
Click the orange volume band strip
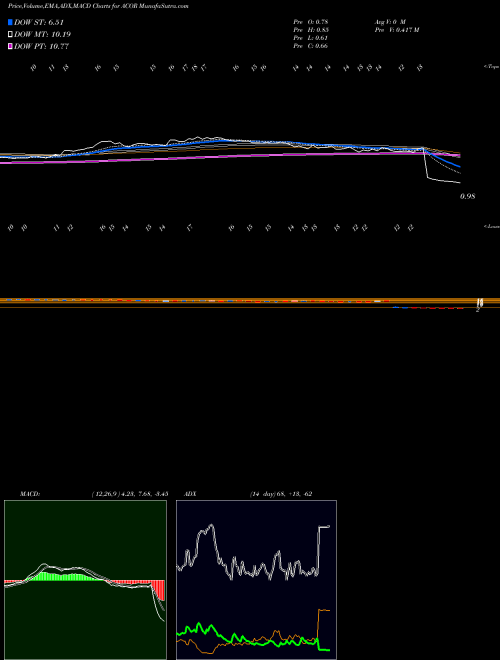click(x=250, y=301)
